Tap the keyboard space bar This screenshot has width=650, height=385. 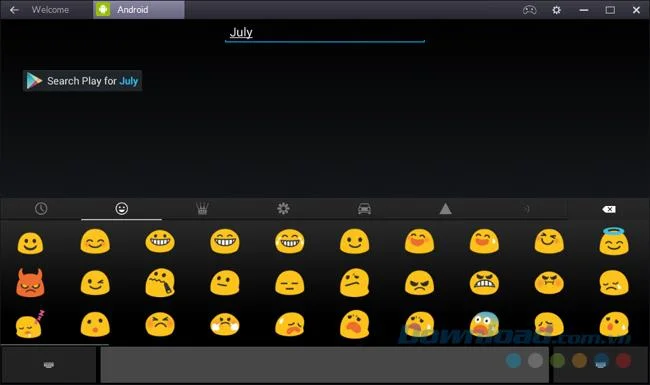[x=325, y=365]
